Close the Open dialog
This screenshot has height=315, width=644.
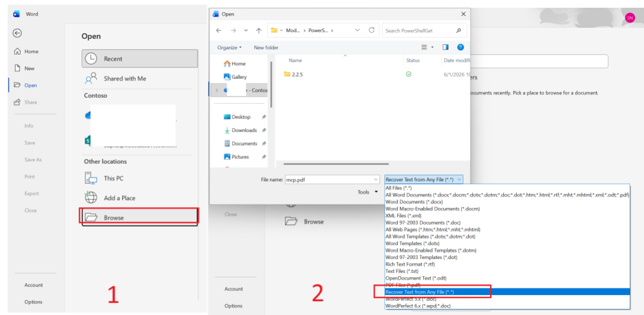[x=463, y=14]
